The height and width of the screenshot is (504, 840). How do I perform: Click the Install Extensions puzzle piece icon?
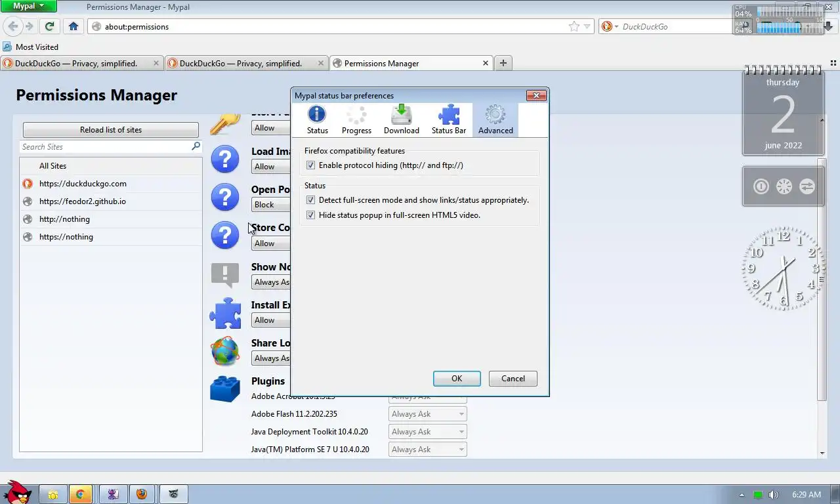pyautogui.click(x=225, y=313)
